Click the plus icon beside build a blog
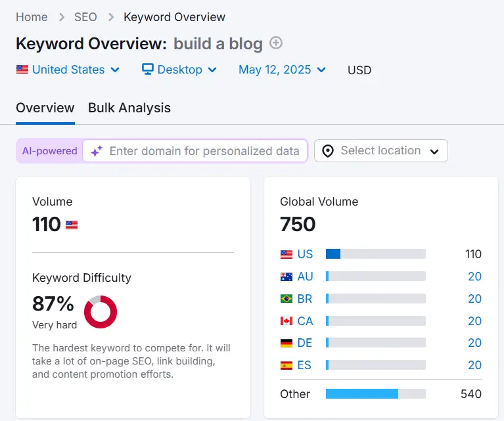 pos(276,43)
